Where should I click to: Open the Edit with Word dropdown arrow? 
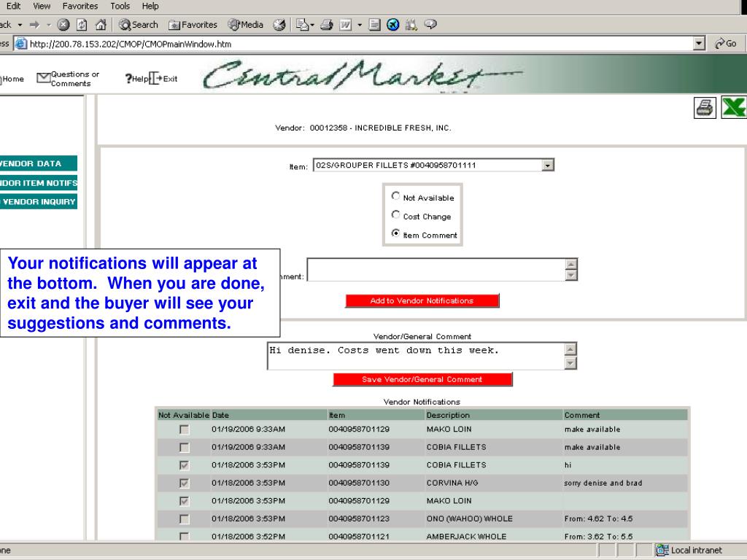coord(360,25)
